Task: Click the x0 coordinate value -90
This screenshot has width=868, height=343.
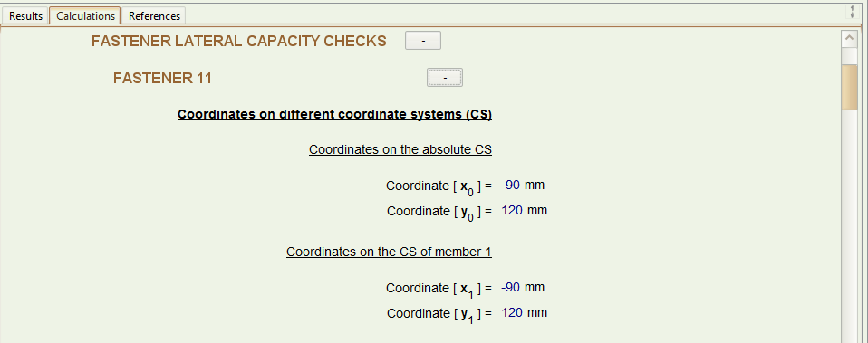Action: click(510, 185)
